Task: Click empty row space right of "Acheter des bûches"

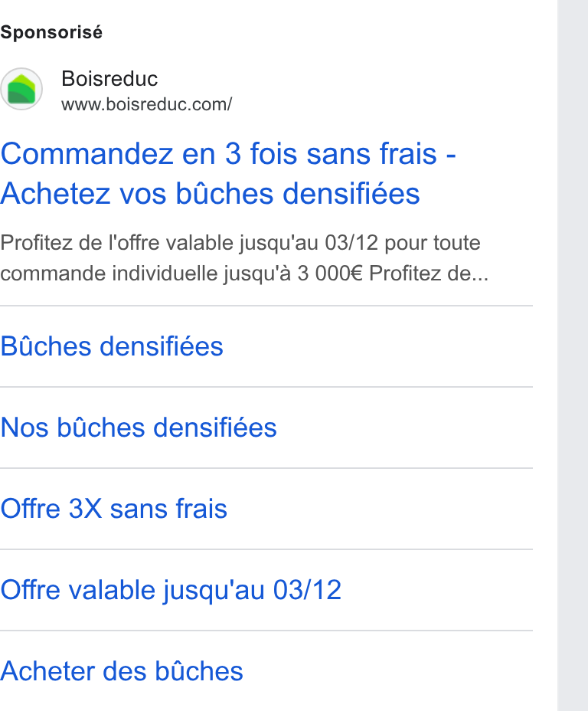Action: [x=387, y=671]
